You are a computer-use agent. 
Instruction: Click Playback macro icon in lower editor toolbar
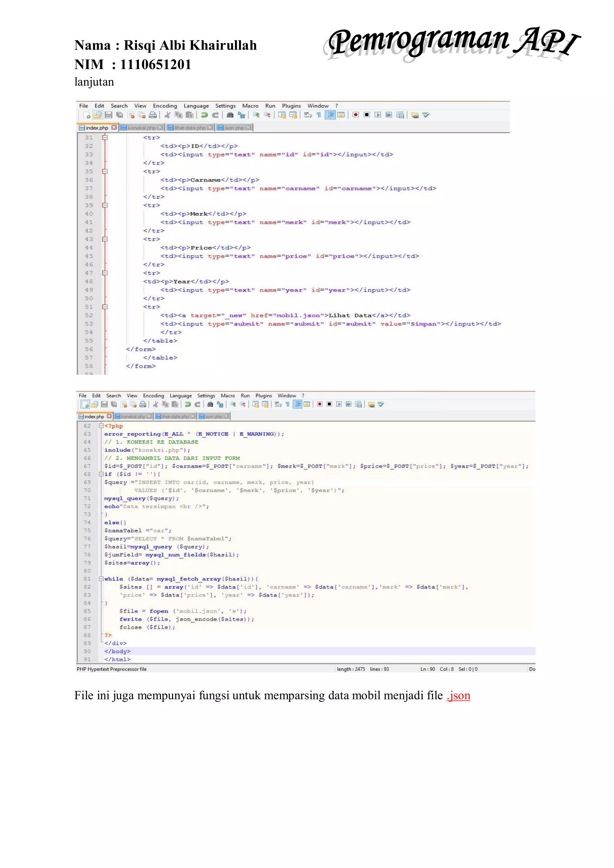click(339, 404)
